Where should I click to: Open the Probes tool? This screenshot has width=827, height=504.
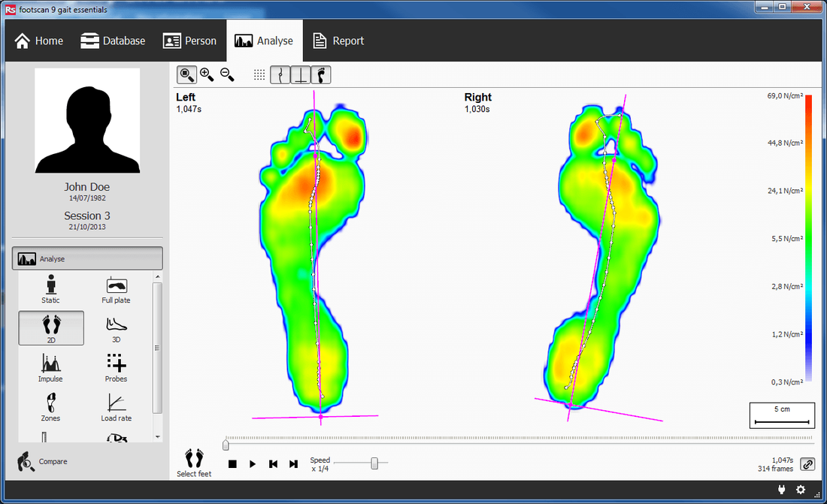(x=116, y=367)
